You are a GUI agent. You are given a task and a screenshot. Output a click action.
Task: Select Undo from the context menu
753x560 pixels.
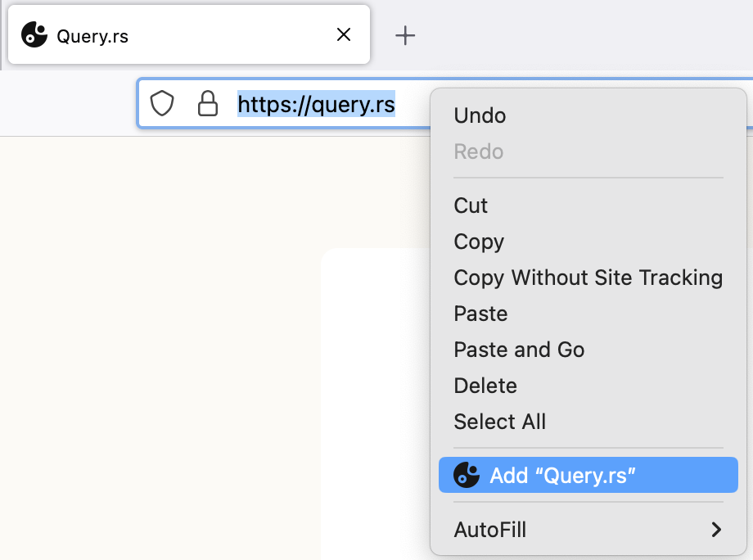(480, 115)
